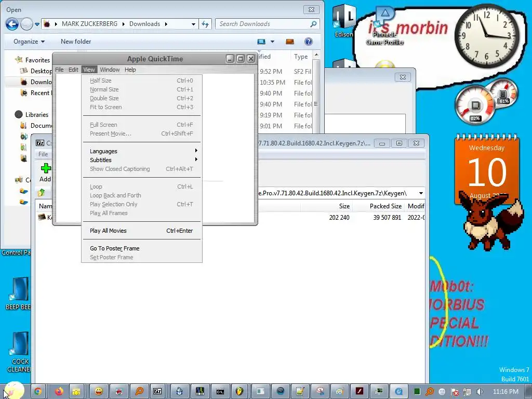Expand the arrow after MARK ZUCKERBERG breadcrumb

click(123, 24)
